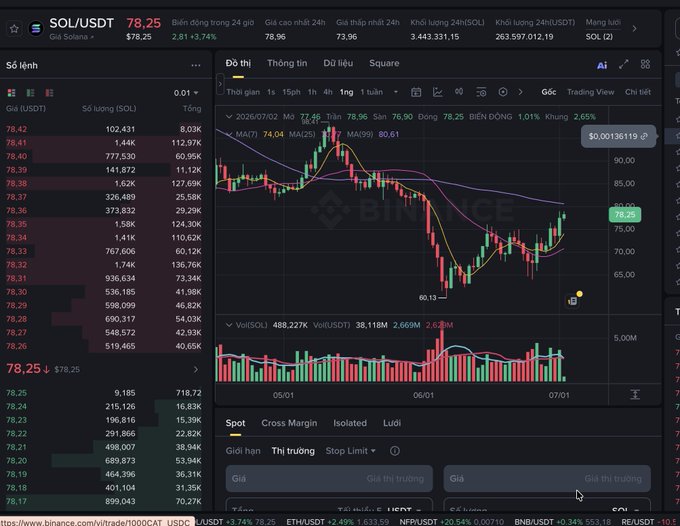Open the AI chart assistant

pyautogui.click(x=602, y=65)
